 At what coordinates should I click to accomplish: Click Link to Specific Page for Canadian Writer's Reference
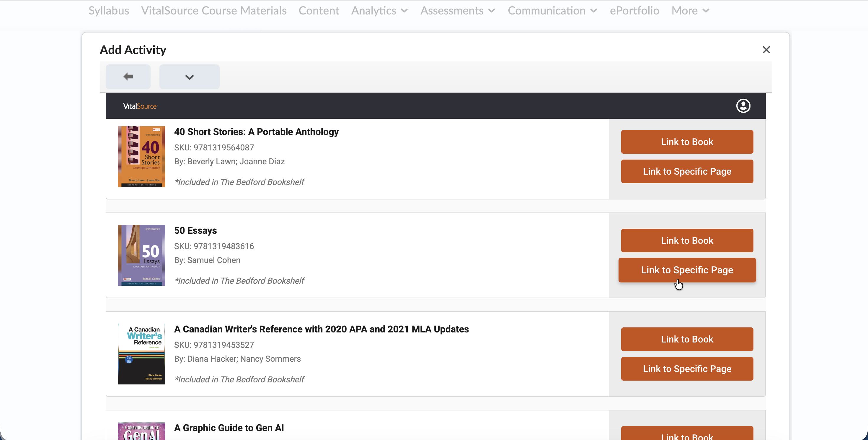coord(687,369)
